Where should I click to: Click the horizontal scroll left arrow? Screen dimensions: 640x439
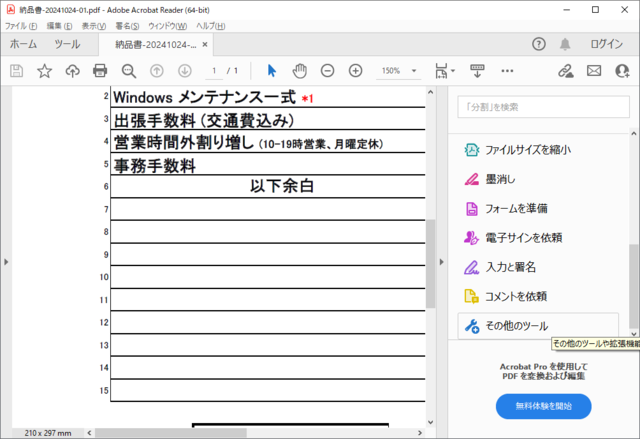tap(89, 432)
